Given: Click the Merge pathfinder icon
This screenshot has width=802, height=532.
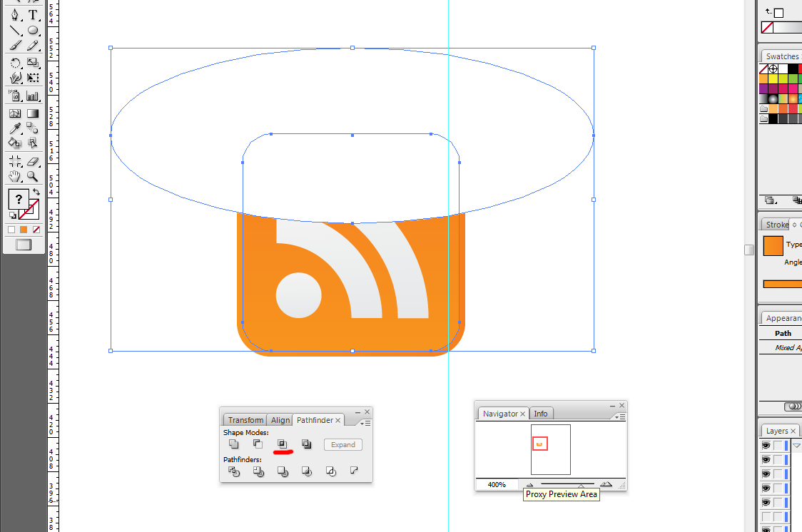Looking at the screenshot, I should tap(283, 471).
